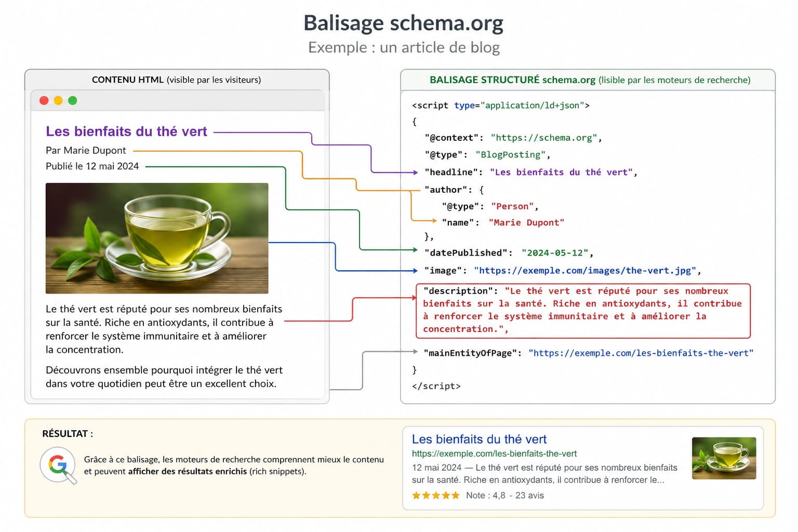798x532 pixels.
Task: Click the author property opening brace line
Action: pos(454,190)
